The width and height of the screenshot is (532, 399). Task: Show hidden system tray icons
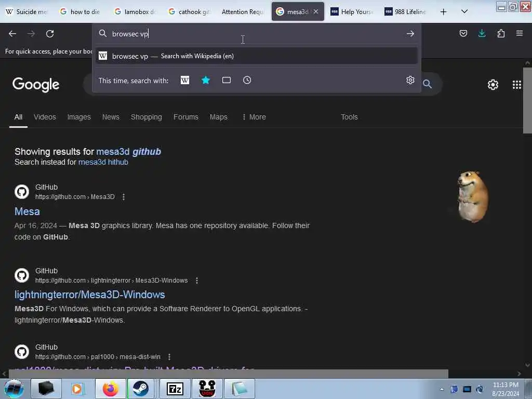pyautogui.click(x=442, y=389)
